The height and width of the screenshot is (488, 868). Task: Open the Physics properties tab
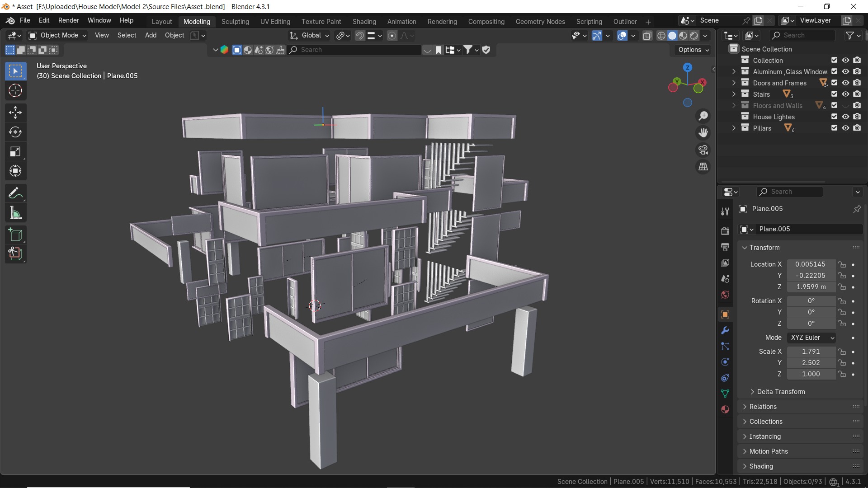(725, 362)
